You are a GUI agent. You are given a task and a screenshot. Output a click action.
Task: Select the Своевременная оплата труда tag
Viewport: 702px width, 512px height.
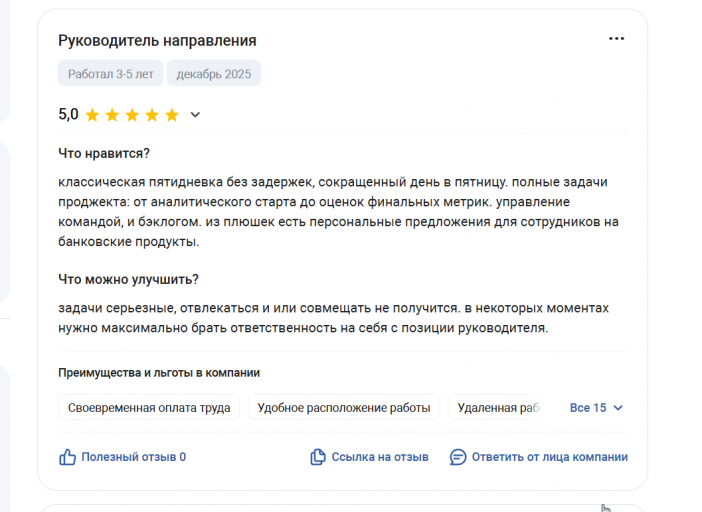point(149,407)
